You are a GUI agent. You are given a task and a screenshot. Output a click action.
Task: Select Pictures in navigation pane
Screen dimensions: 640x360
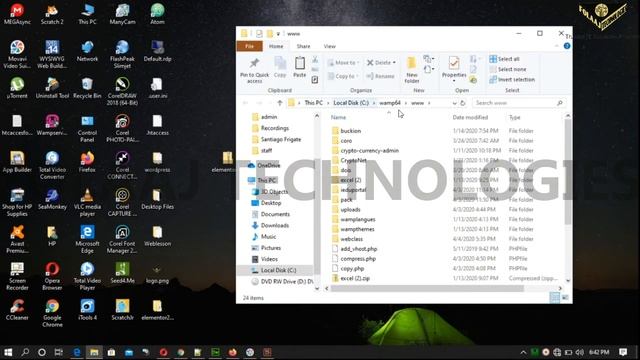point(271,248)
